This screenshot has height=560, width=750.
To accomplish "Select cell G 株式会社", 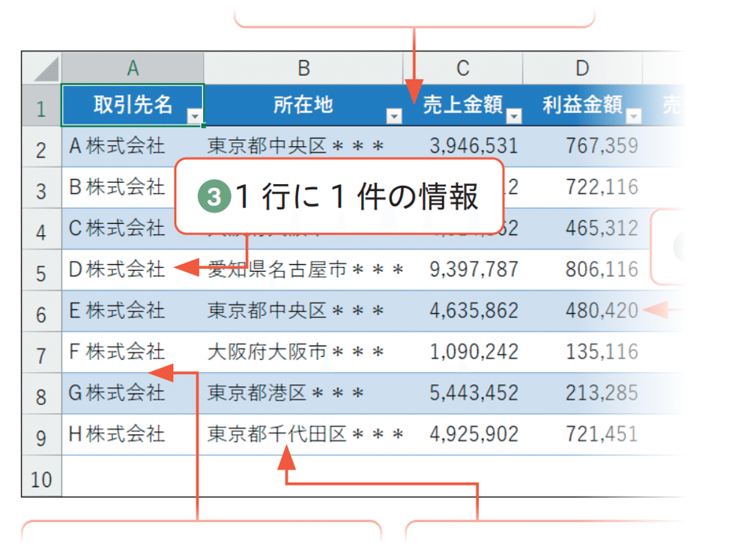I will coord(133,393).
